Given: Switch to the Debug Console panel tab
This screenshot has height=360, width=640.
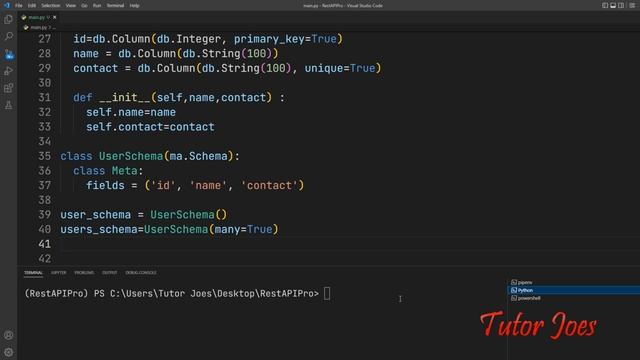Looking at the screenshot, I should [141, 272].
